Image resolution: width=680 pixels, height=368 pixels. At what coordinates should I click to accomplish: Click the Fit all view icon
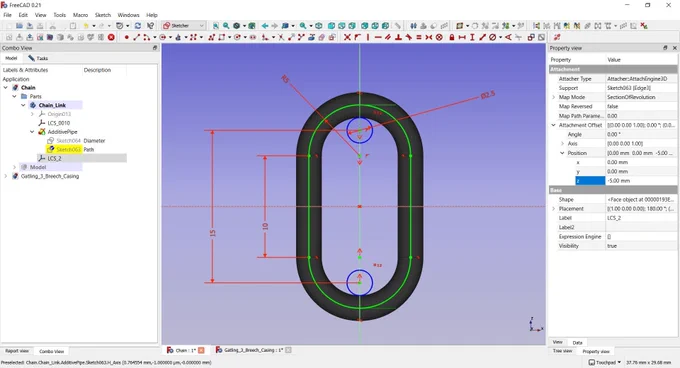pyautogui.click(x=216, y=26)
